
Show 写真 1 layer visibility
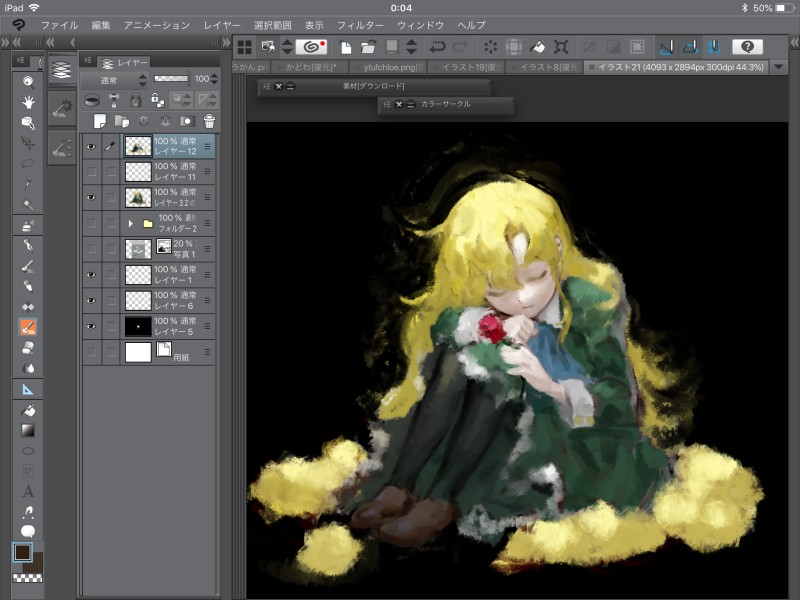coord(91,249)
